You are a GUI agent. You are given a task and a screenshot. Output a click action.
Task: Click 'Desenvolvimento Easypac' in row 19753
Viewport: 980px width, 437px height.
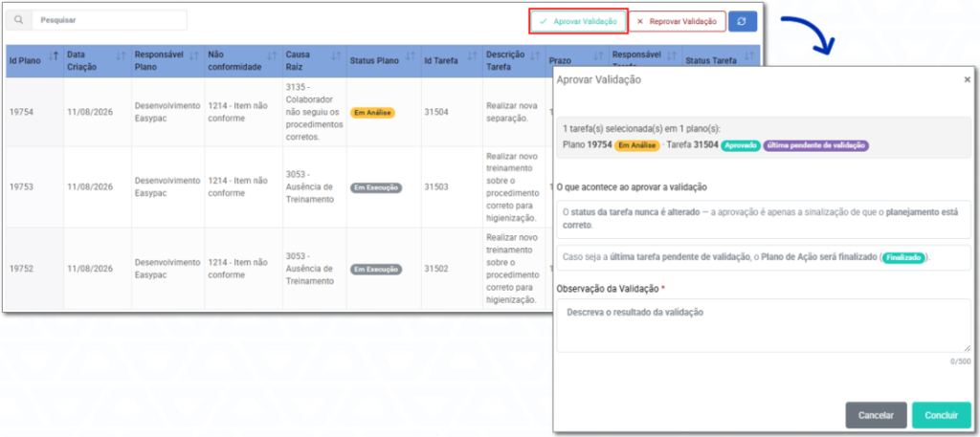(x=168, y=186)
